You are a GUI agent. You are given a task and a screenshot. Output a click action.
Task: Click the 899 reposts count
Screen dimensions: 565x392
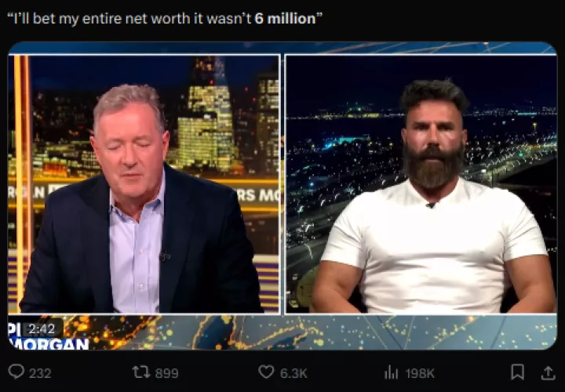coord(166,373)
